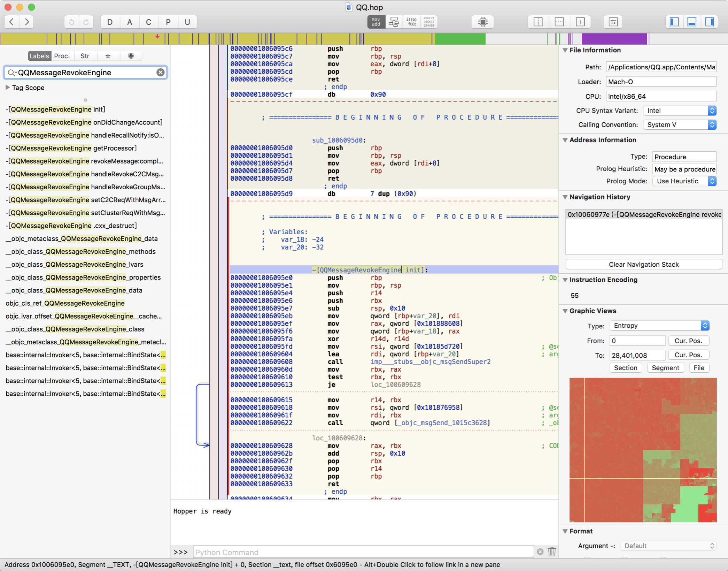Click the green segment in navigation bar
Viewport: 728px width, 571px height.
(x=460, y=39)
